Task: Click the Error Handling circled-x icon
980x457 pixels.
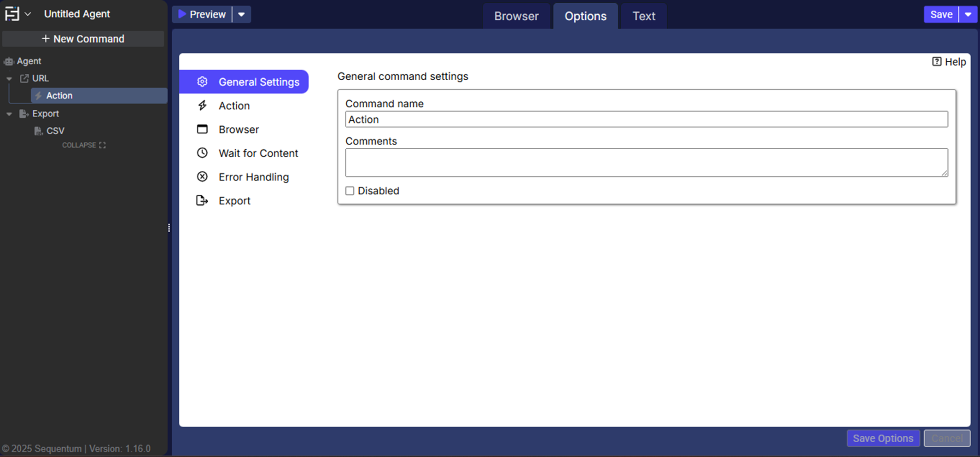Action: point(202,177)
